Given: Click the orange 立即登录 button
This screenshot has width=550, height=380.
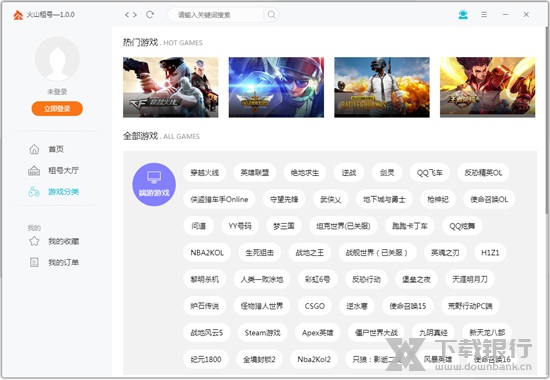Looking at the screenshot, I should point(57,109).
